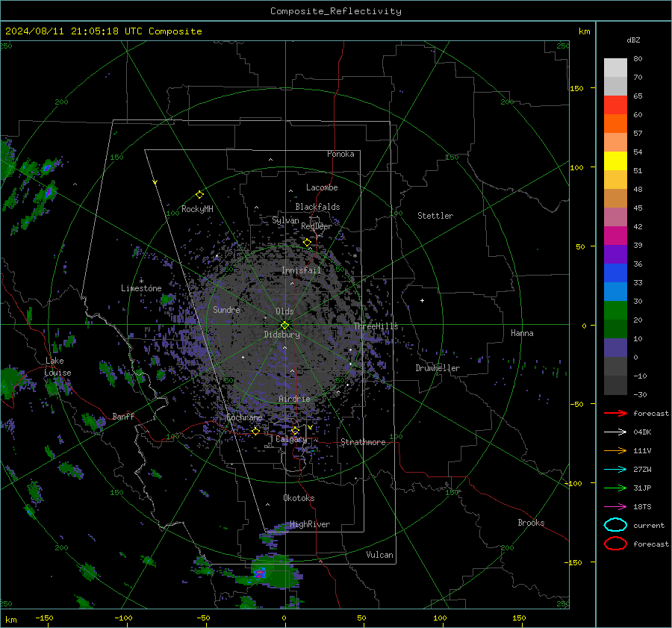
Task: Click the Limestone label
Action: (x=141, y=288)
